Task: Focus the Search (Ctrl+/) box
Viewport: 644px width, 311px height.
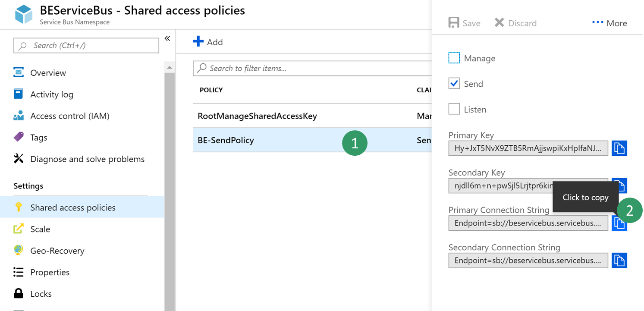Action: point(86,45)
